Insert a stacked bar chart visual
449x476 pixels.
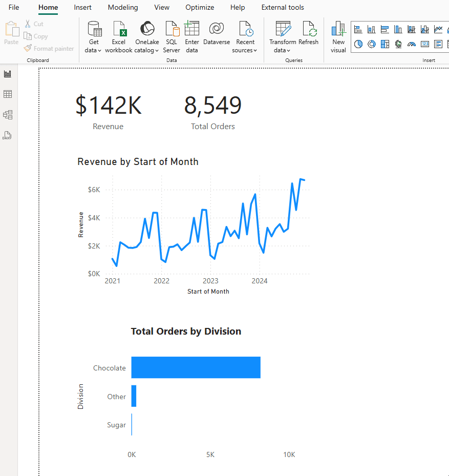(x=358, y=29)
